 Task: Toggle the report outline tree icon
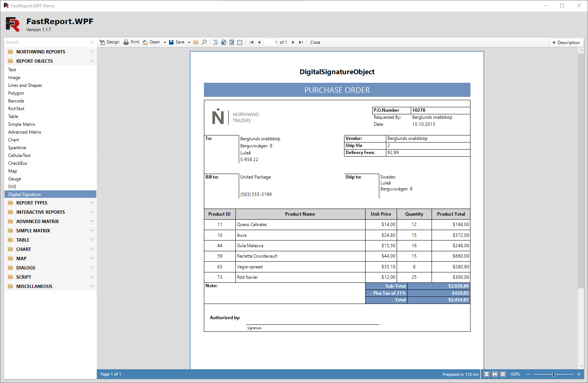click(215, 42)
